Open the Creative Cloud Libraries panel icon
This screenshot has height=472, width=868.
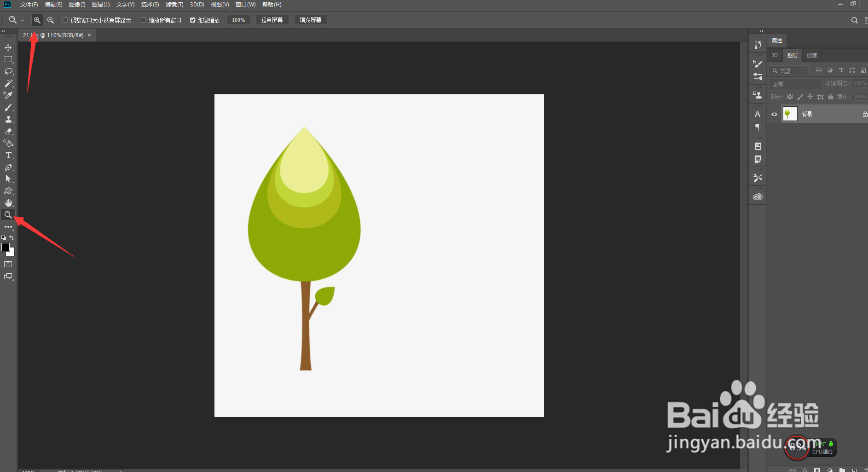coord(758,197)
